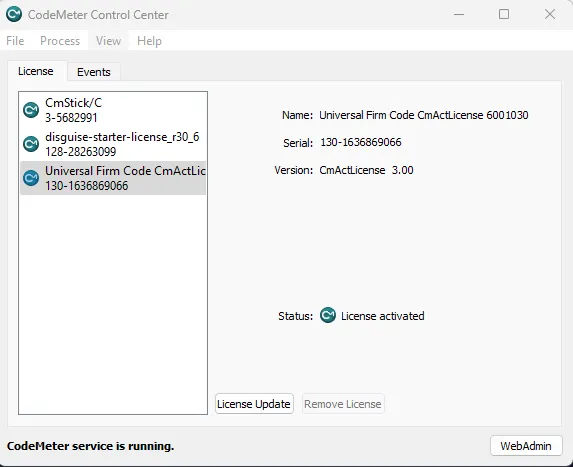Viewport: 573px width, 467px height.
Task: Click the CodeMeter service is running message
Action: point(90,446)
